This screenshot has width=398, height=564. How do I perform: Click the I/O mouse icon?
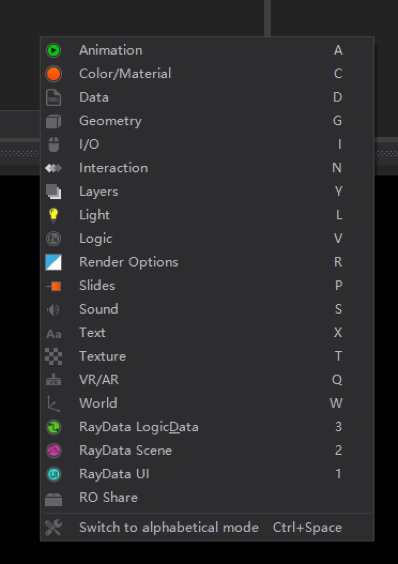tap(54, 145)
